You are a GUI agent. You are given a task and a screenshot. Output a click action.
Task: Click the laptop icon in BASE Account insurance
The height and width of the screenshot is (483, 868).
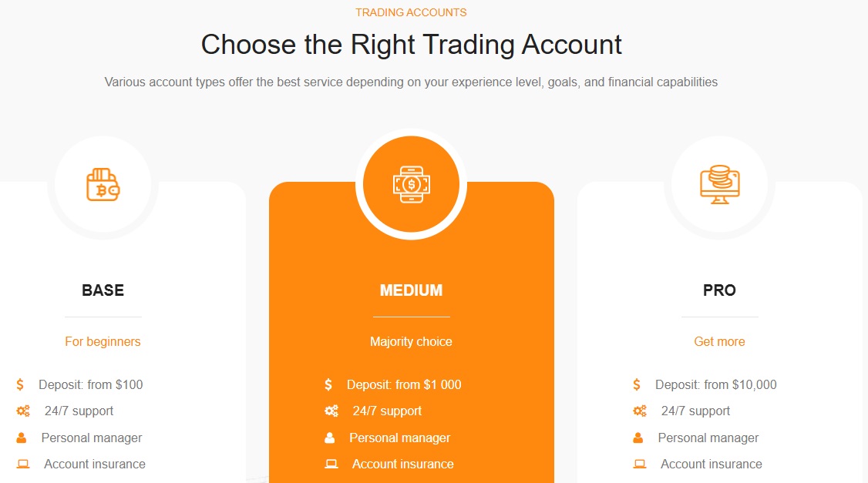pos(22,465)
